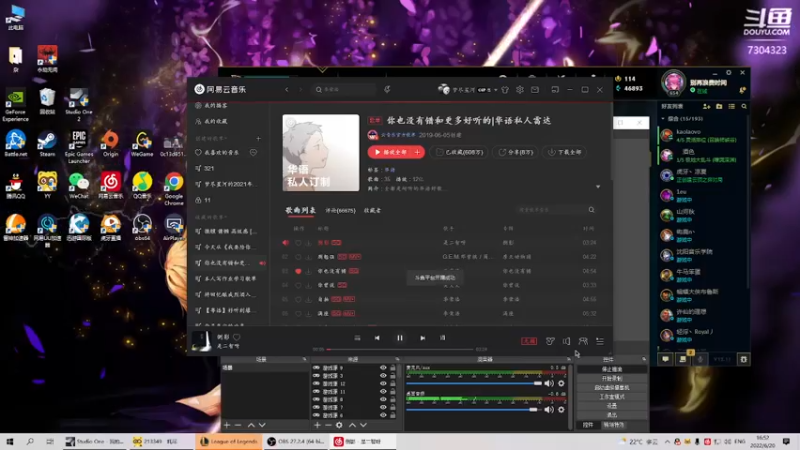
Task: Open 我的播客 in the sidebar
Action: [x=212, y=106]
